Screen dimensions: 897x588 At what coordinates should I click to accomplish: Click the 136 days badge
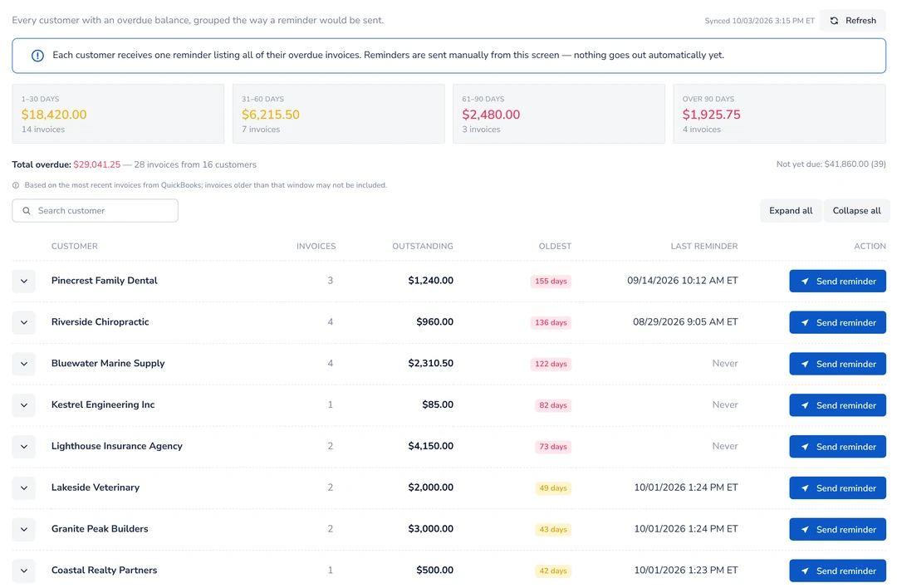(551, 322)
